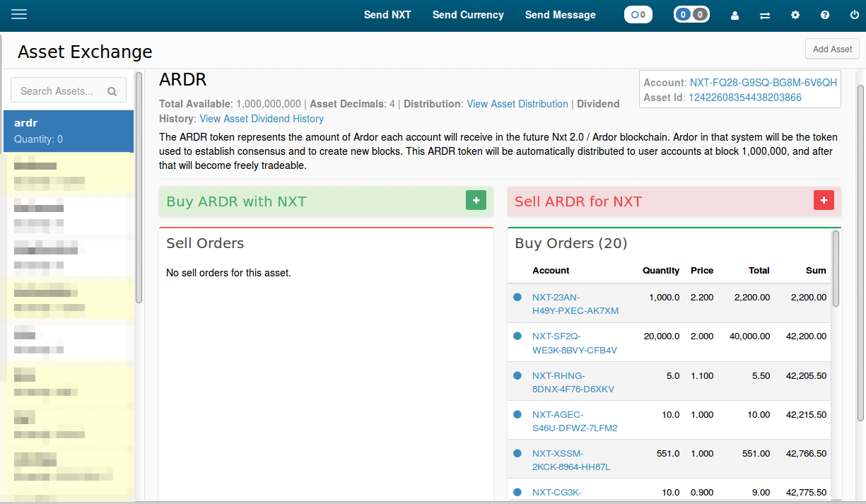This screenshot has height=504, width=866.
Task: Click sum 42,766.50 in buy orders
Action: (806, 454)
